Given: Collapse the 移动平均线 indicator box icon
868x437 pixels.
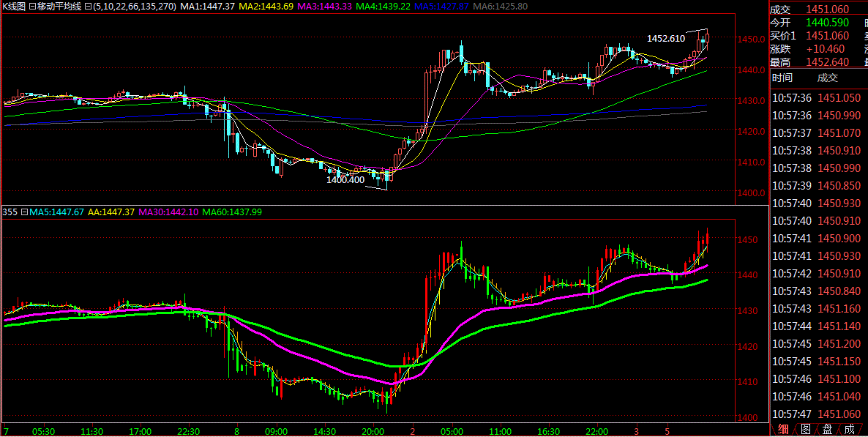Looking at the screenshot, I should (x=32, y=6).
